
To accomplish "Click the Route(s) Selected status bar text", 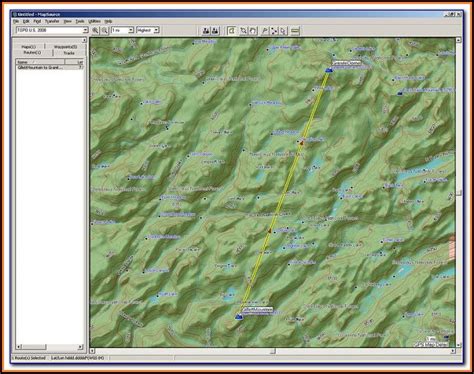I will [x=29, y=358].
